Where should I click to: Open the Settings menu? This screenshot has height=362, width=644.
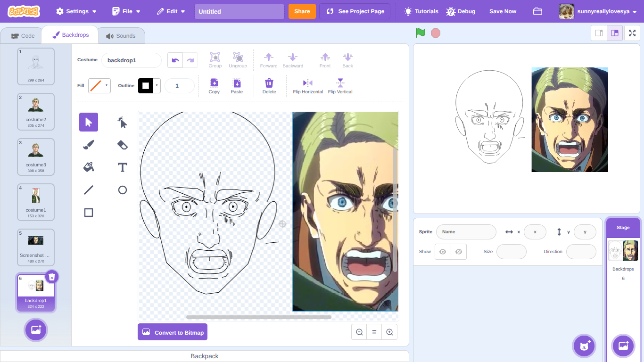(x=76, y=11)
